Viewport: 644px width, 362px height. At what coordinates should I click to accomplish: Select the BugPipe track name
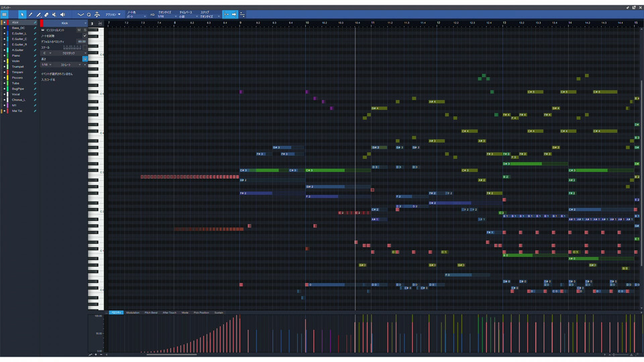coord(17,88)
